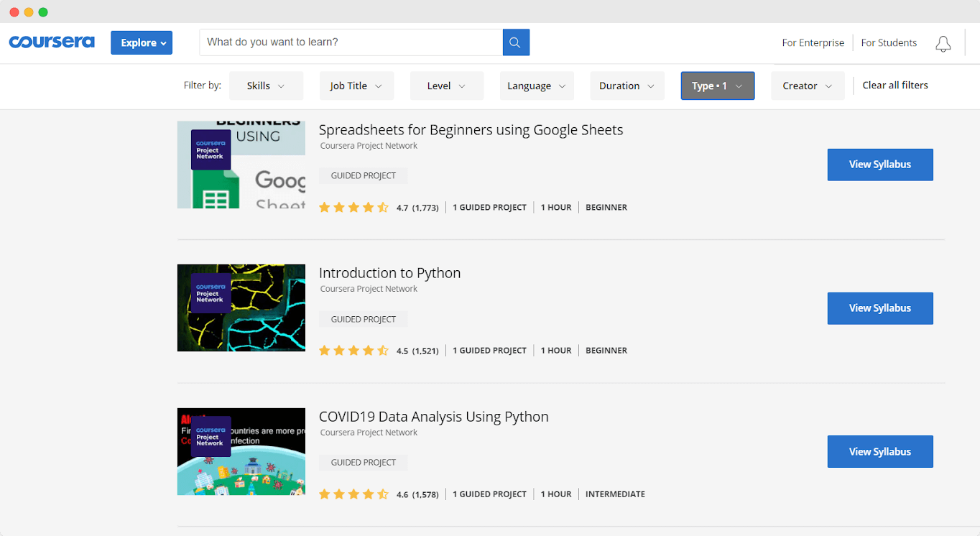Click GUIDED PROJECT tag under COVID19 Data Analysis
This screenshot has width=980, height=536.
pos(364,463)
